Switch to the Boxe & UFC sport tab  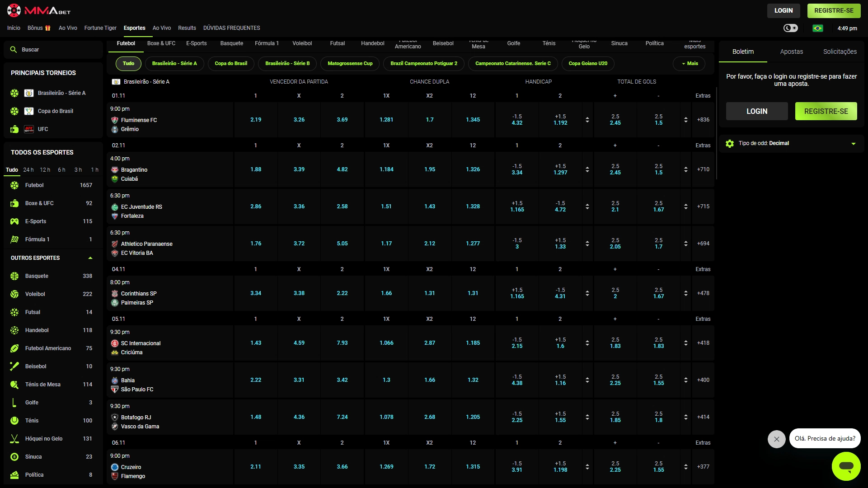pyautogui.click(x=161, y=43)
